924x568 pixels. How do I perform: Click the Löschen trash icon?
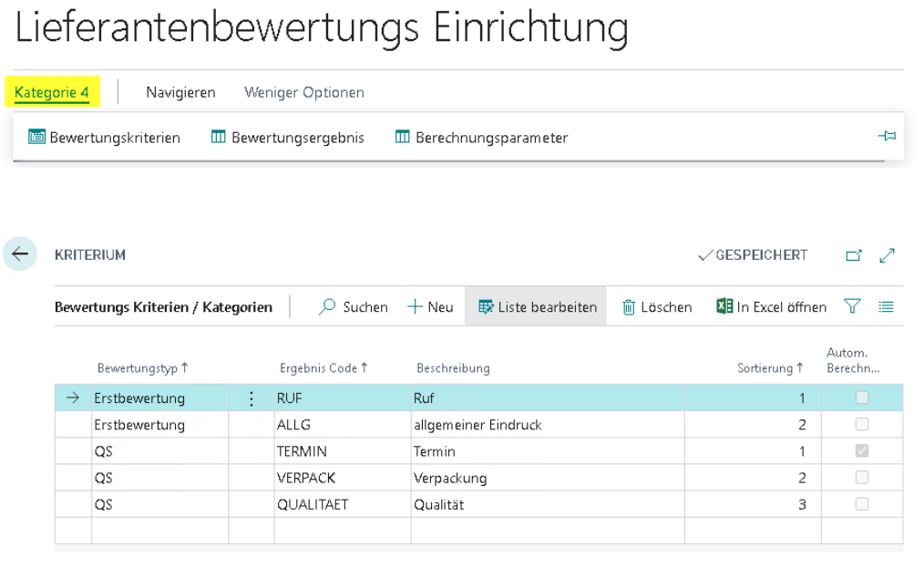627,307
